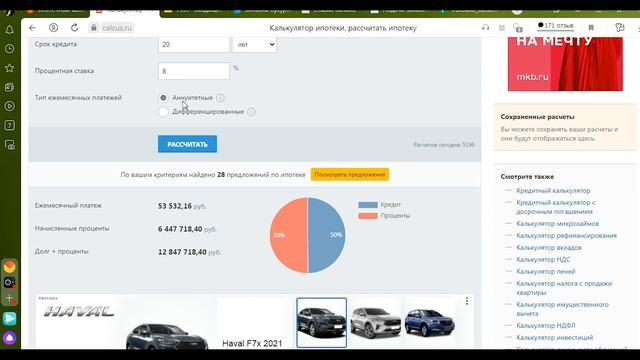This screenshot has height=360, width=640.
Task: Launch the dark camera app in sidebar
Action: [9, 282]
